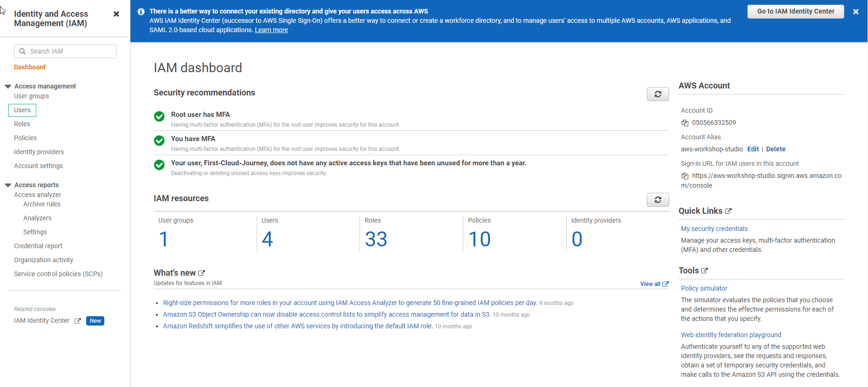Open the Policies count of 10
The width and height of the screenshot is (868, 387).
coord(479,239)
